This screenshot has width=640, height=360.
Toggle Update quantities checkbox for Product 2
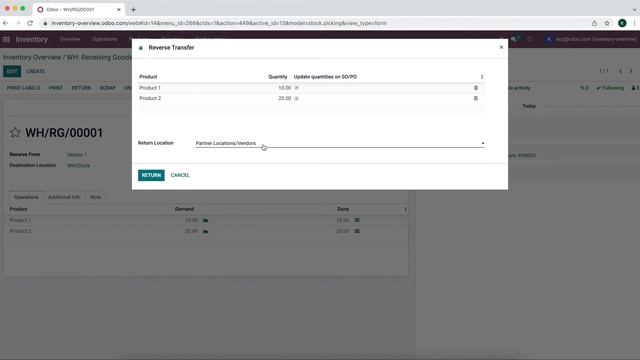tap(296, 98)
